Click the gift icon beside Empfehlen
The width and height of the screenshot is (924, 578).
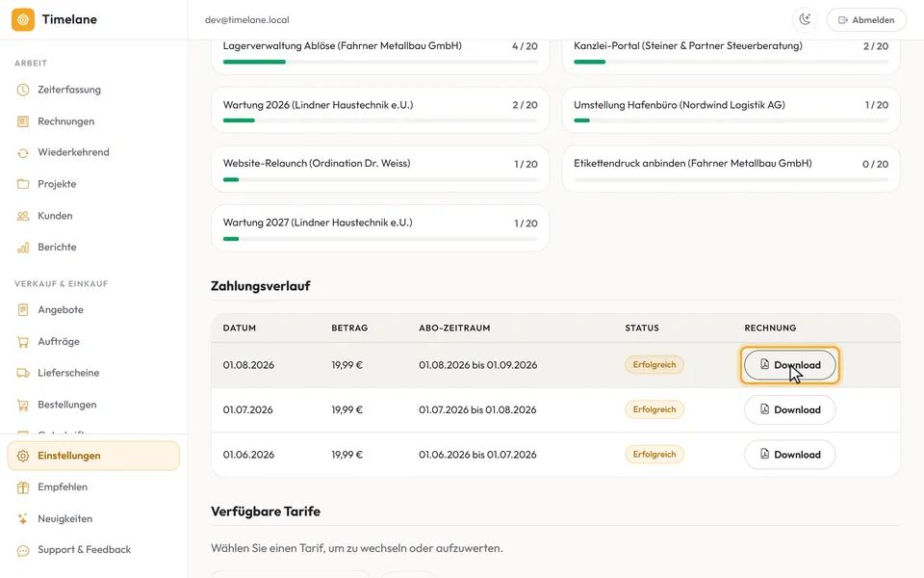(23, 487)
